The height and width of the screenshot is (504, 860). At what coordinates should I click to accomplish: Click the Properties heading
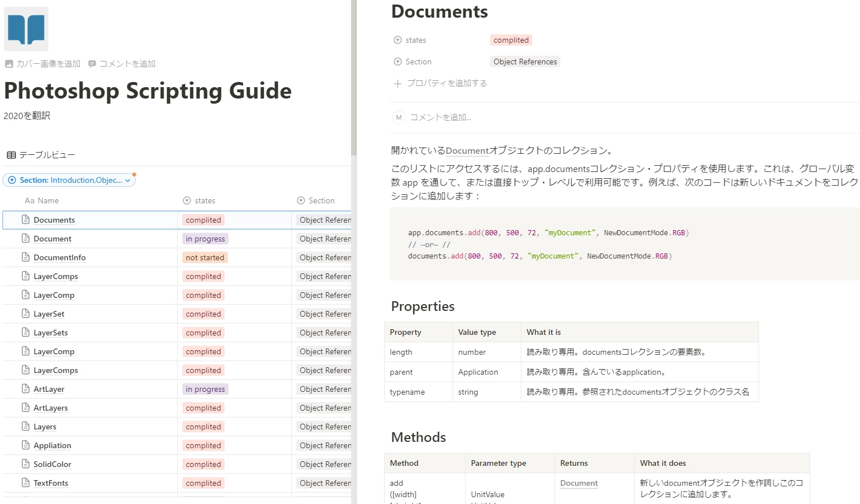click(x=423, y=306)
